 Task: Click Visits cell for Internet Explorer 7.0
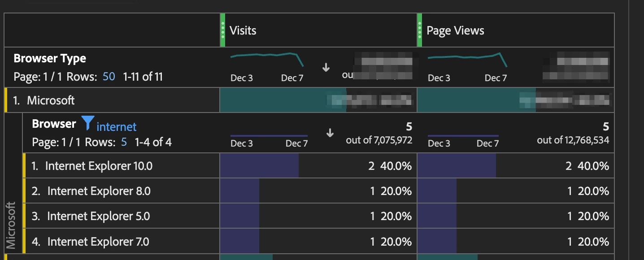318,242
